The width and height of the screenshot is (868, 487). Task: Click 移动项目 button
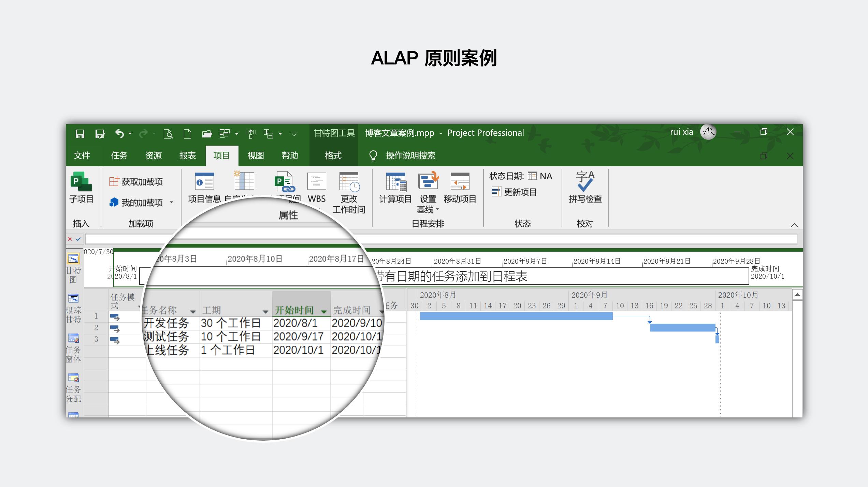coord(460,188)
